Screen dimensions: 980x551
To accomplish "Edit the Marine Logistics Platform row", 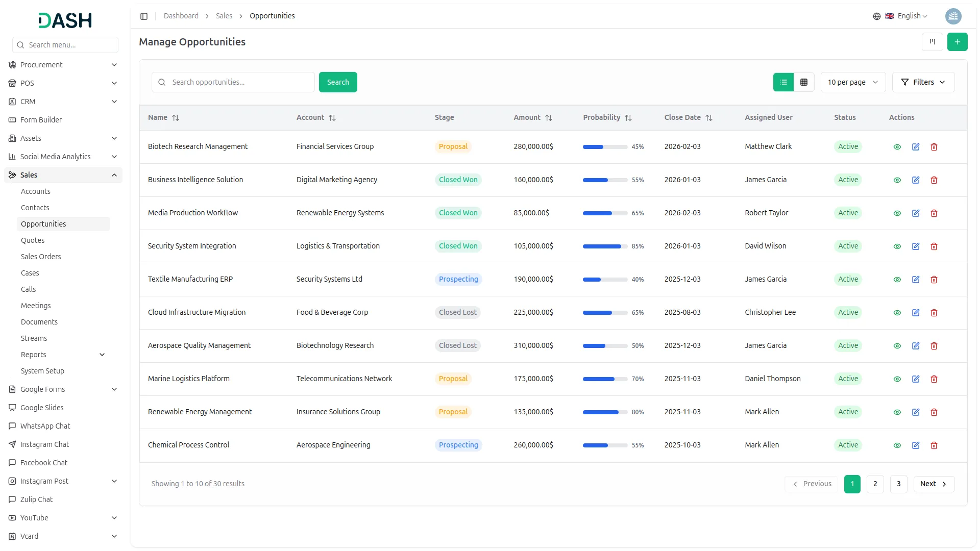I will pos(916,379).
